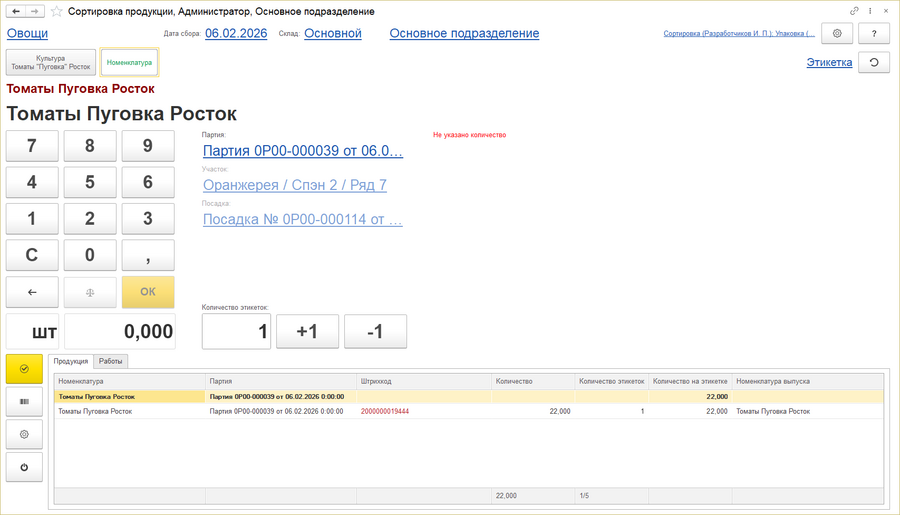The image size is (900, 515).
Task: Sort by the Штрихкод column header
Action: click(424, 381)
